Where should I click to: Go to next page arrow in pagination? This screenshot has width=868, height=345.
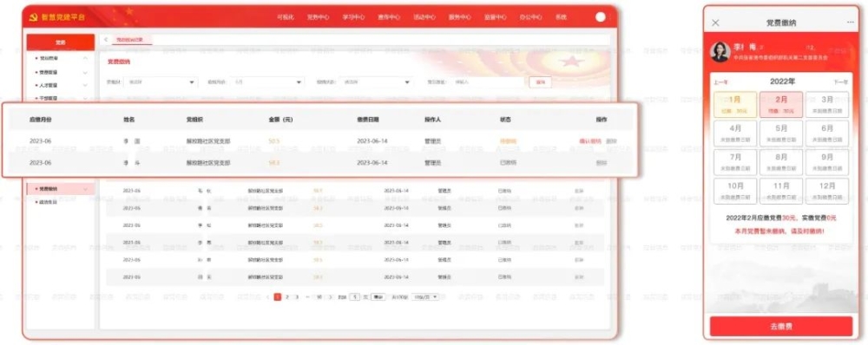point(331,297)
